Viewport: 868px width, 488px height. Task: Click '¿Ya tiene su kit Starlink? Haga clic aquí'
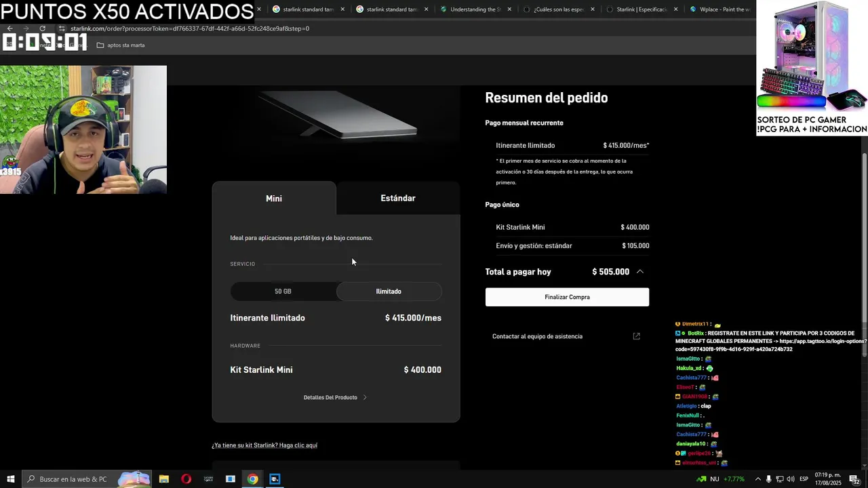coord(264,445)
